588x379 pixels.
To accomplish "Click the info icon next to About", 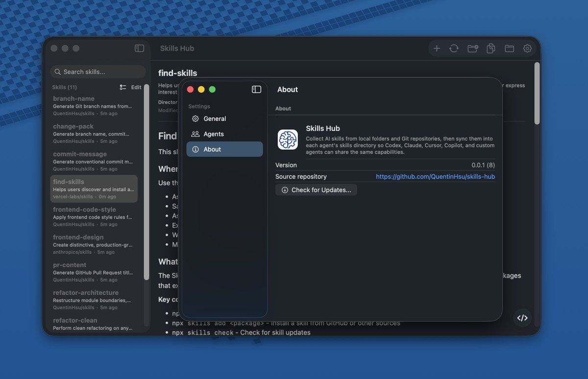I will [x=196, y=149].
